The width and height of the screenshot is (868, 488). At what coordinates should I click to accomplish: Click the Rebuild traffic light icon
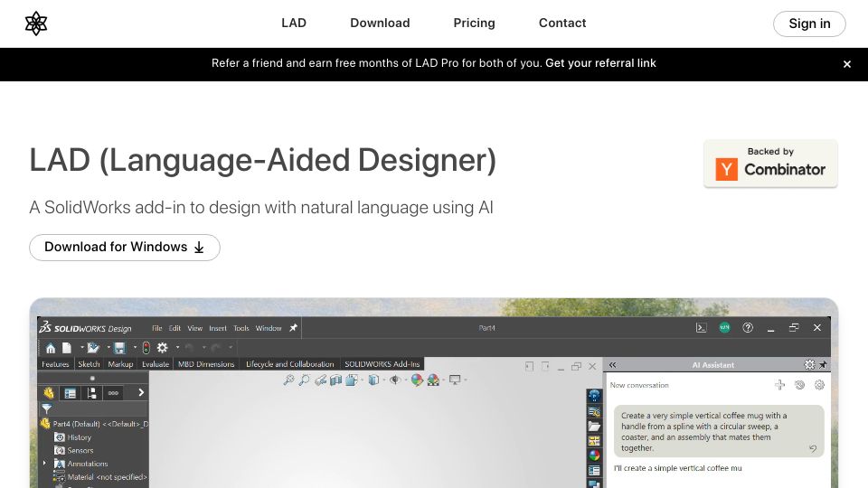point(146,348)
